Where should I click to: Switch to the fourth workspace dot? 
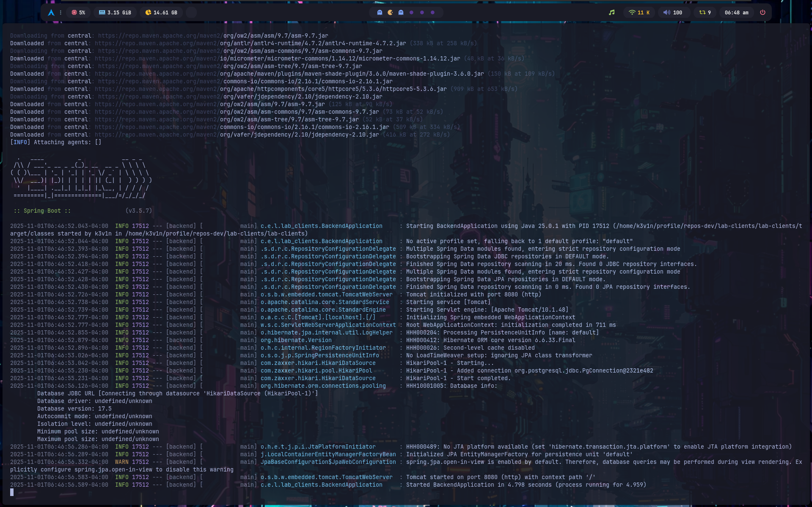pos(411,13)
